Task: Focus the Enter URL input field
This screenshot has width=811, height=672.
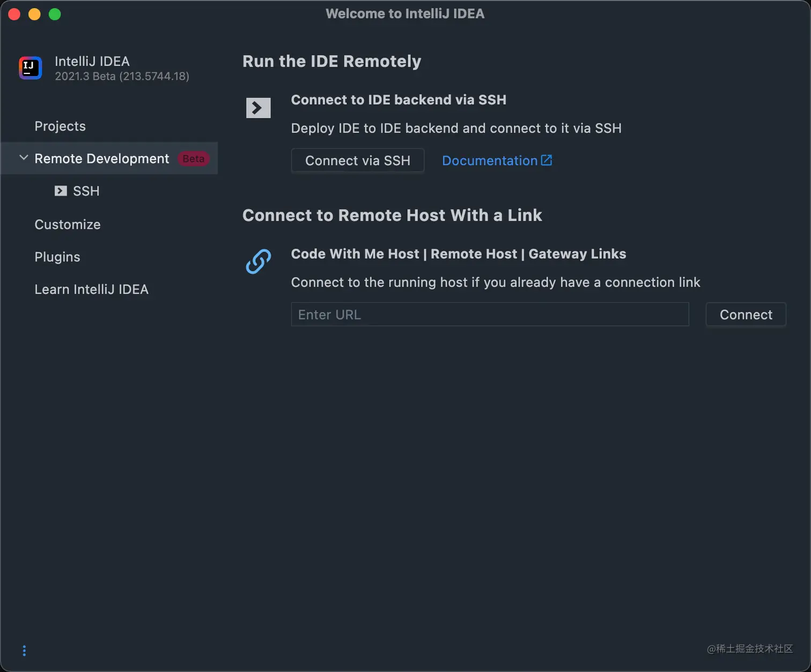Action: click(x=490, y=314)
